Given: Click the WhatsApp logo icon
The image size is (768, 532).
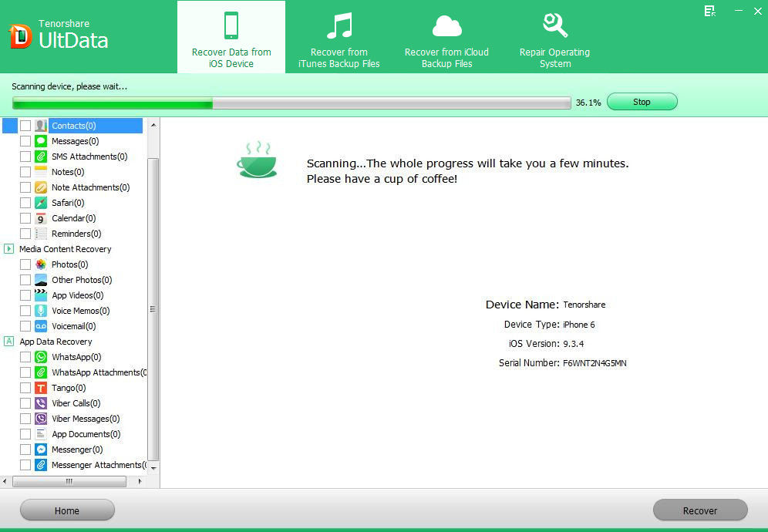Looking at the screenshot, I should tap(41, 357).
